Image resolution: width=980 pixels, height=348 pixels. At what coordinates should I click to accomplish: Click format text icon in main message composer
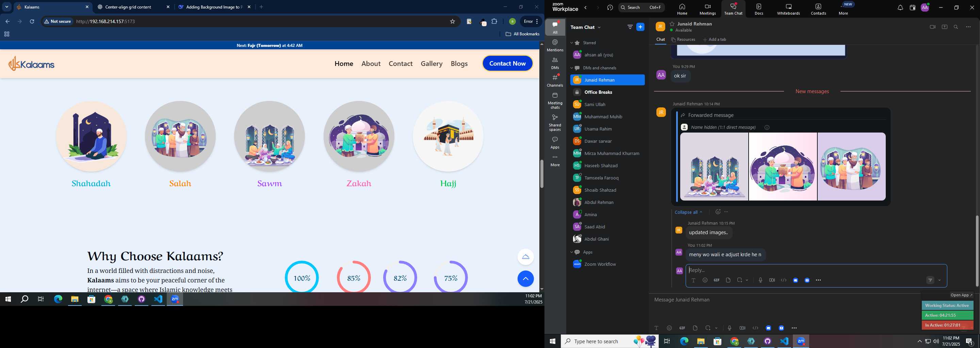656,328
